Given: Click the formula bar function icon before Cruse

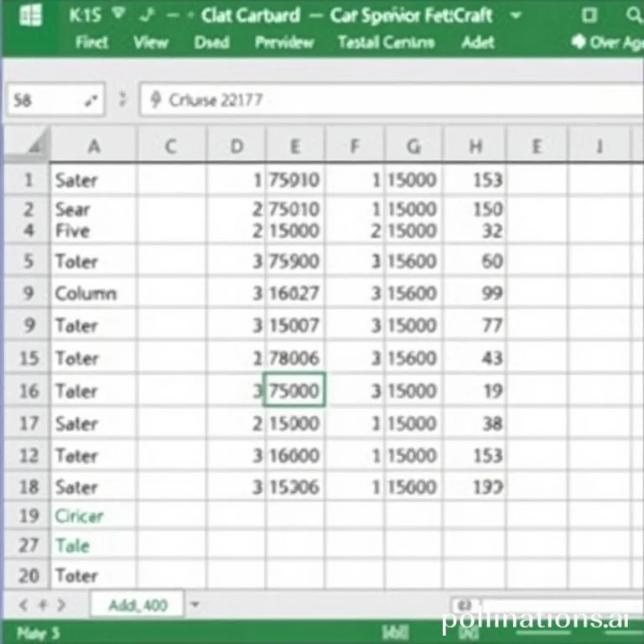Looking at the screenshot, I should coord(155,100).
